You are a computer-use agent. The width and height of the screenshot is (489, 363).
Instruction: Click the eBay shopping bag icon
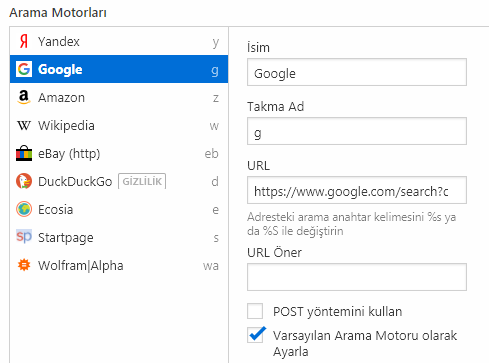[24, 153]
